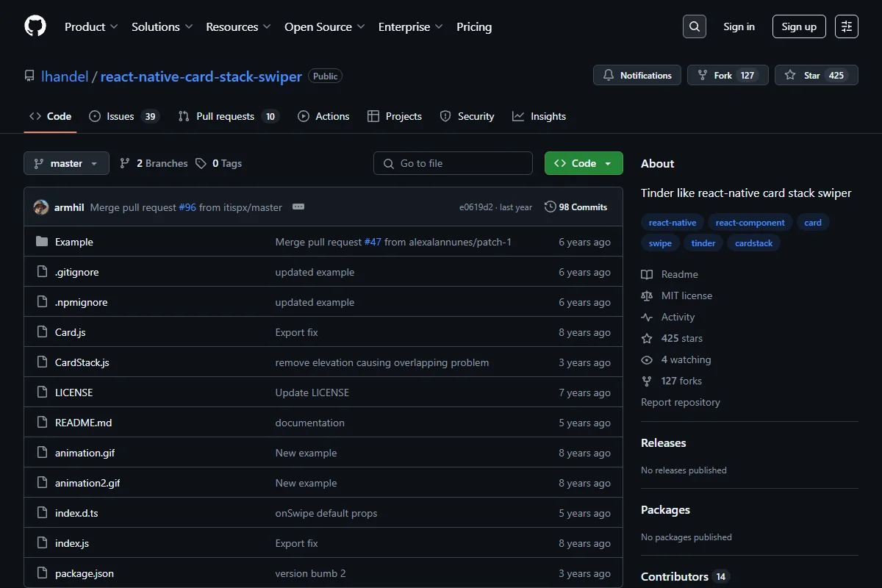The image size is (882, 588).
Task: Click the Go to file input
Action: coord(453,163)
